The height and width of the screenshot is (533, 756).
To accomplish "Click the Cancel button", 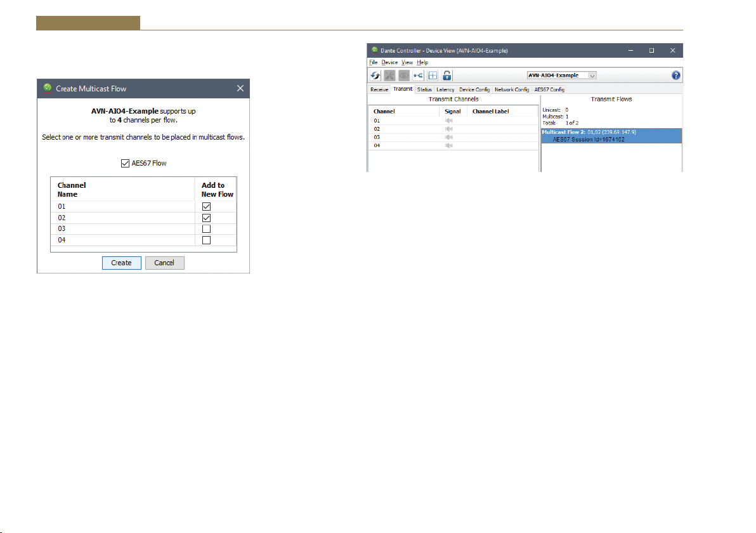I will click(164, 263).
